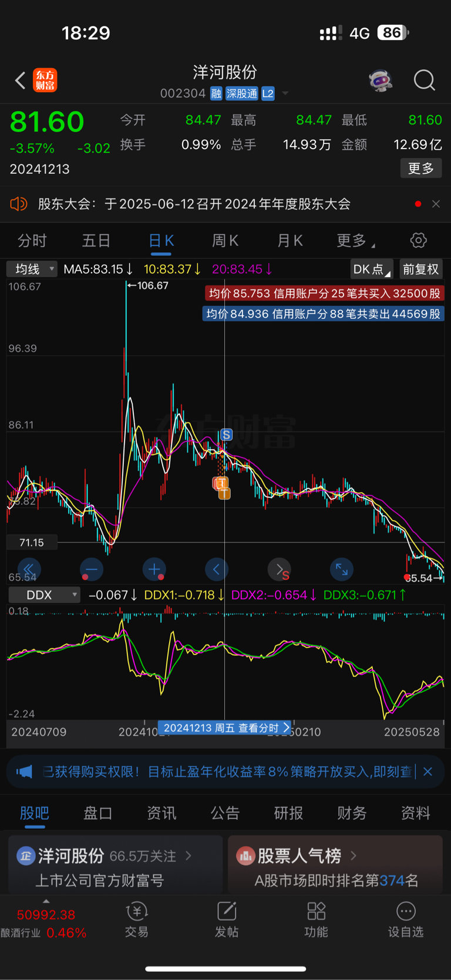Tap the speaker announcement icon
The image size is (451, 980).
(19, 204)
